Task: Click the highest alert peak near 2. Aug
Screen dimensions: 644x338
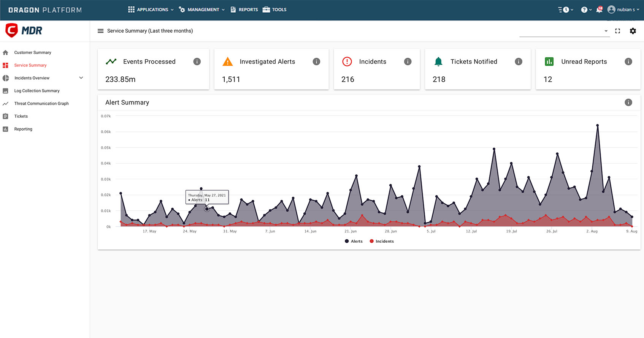Action: click(598, 125)
